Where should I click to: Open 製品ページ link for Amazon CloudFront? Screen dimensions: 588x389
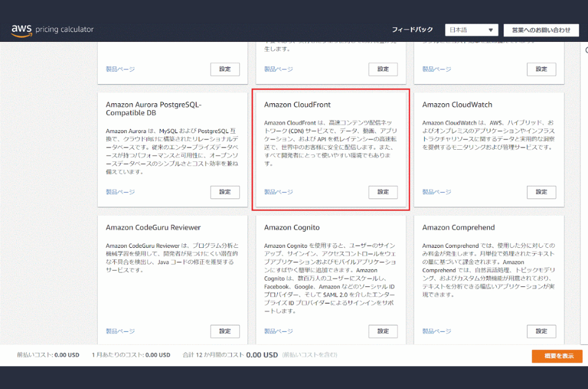pos(278,192)
